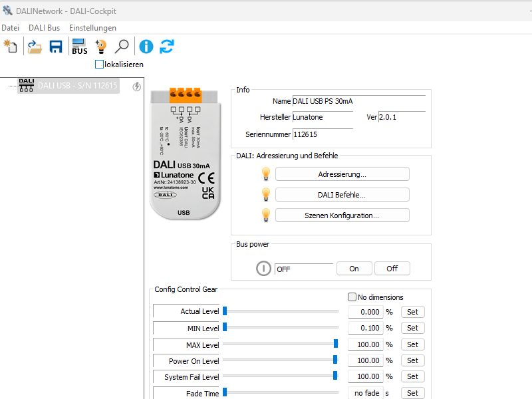Open the Datei menu
The image size is (532, 399).
[x=11, y=28]
